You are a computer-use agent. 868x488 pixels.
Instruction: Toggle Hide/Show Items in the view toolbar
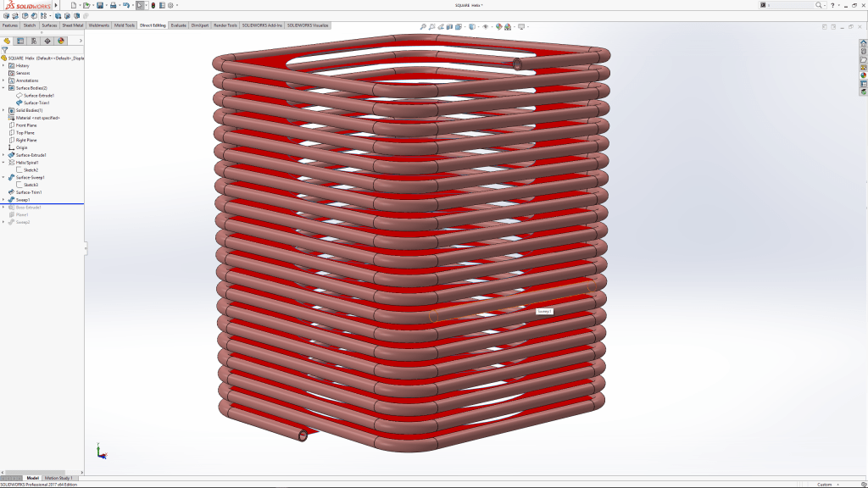[x=486, y=26]
